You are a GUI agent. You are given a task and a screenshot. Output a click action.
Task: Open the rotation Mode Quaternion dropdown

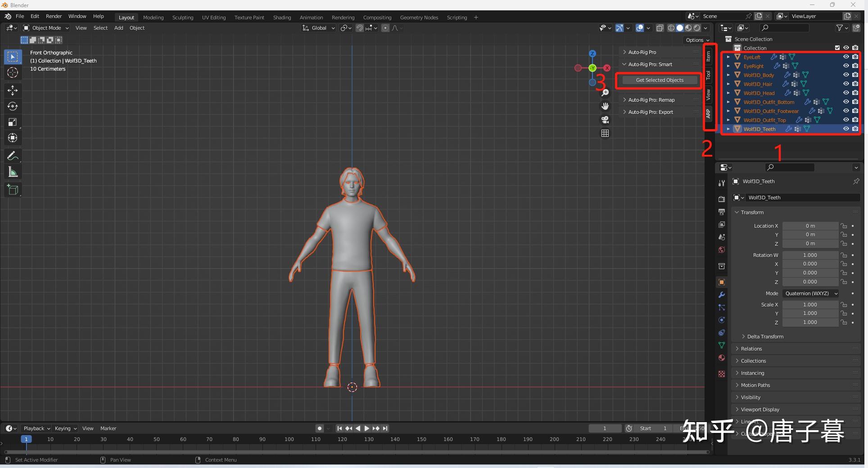(811, 293)
